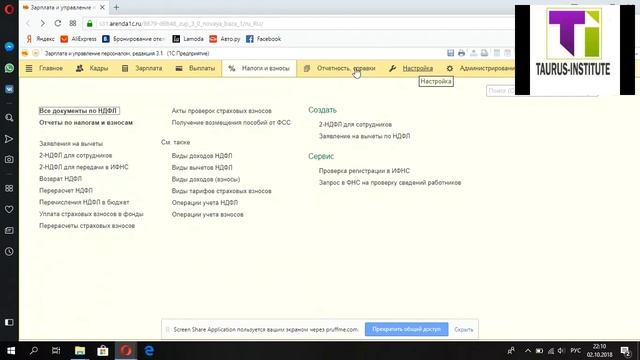Open the Главное section
The width and height of the screenshot is (640, 360).
pos(44,68)
